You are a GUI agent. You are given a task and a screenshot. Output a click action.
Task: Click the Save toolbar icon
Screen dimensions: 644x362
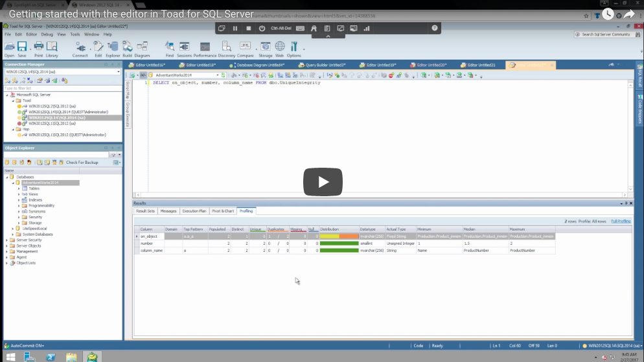pos(22,49)
